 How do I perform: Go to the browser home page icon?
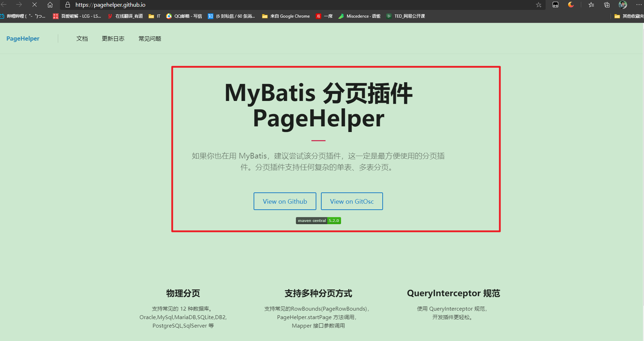(x=50, y=5)
